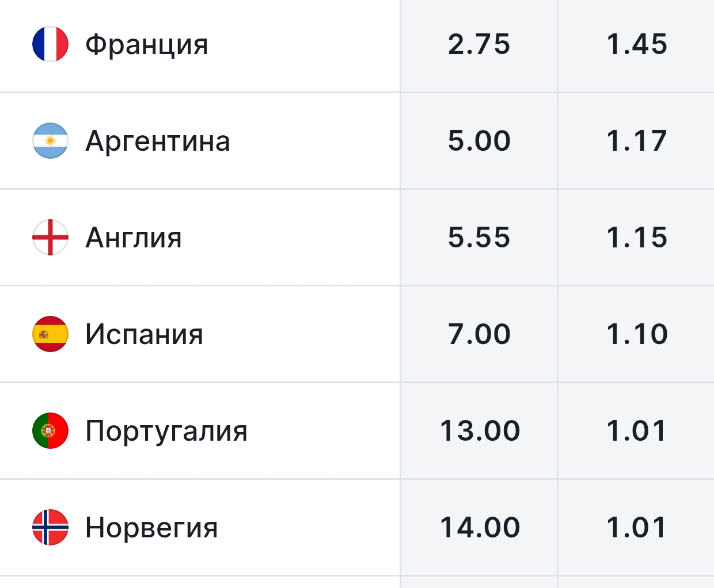Screen dimensions: 714x588
Task: Select the 7.00 odds for Испания
Action: coord(479,334)
